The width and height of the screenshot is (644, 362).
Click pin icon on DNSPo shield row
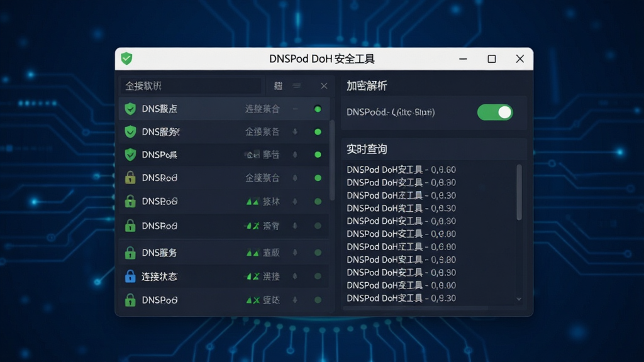point(295,155)
